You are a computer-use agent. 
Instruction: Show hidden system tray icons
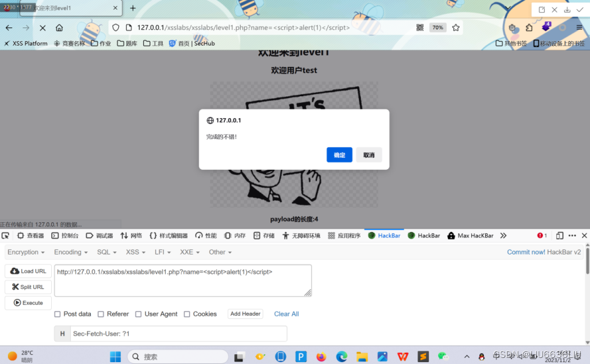coord(467,357)
